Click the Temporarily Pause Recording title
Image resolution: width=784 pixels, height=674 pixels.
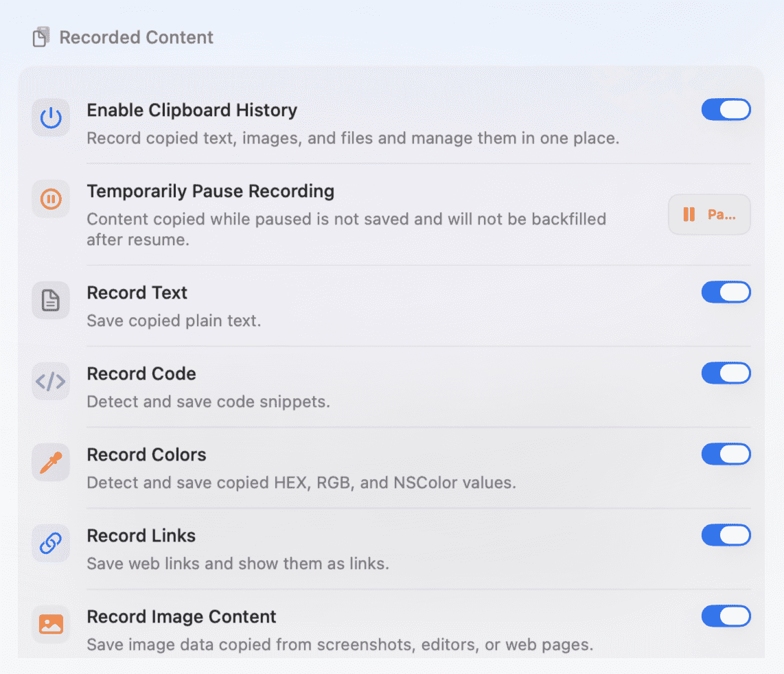[x=211, y=191]
